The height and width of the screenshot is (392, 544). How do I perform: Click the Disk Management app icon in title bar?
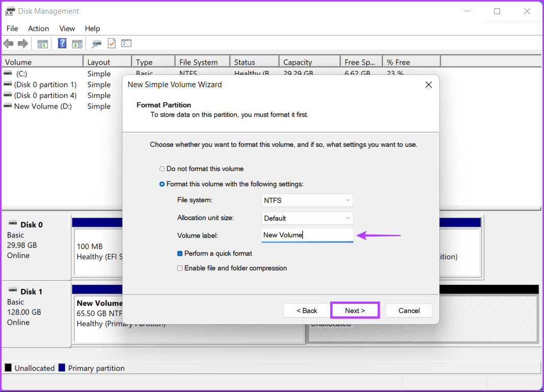(x=10, y=11)
